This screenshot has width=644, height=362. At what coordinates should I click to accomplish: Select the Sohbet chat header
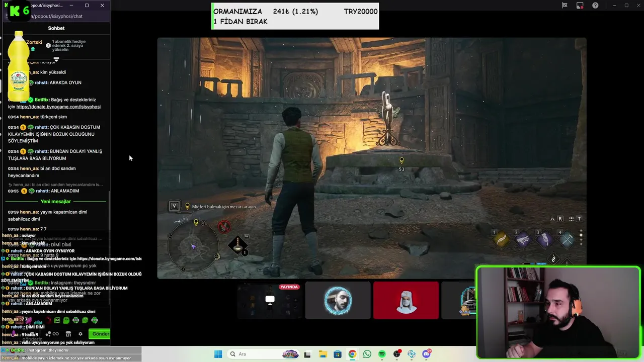[56, 28]
